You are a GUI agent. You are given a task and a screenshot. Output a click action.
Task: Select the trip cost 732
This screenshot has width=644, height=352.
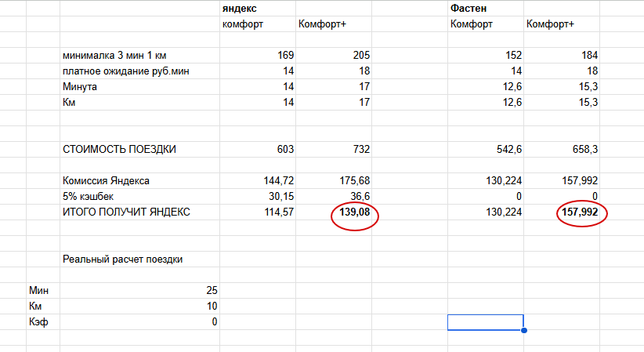point(361,149)
